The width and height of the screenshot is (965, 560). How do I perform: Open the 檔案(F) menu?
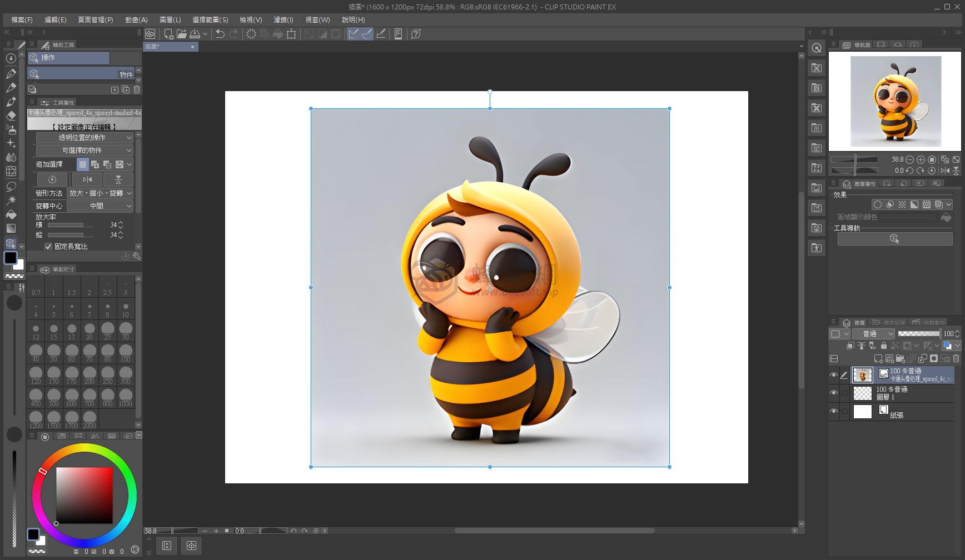[x=22, y=19]
